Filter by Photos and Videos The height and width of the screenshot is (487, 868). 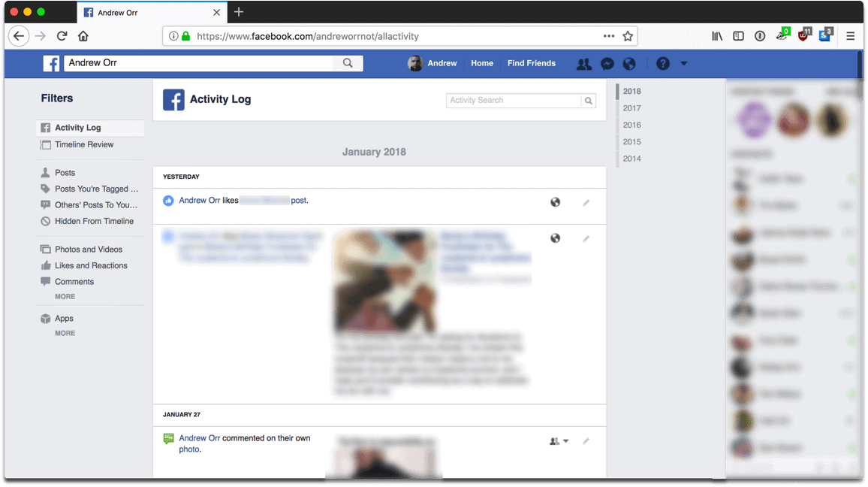pyautogui.click(x=90, y=250)
